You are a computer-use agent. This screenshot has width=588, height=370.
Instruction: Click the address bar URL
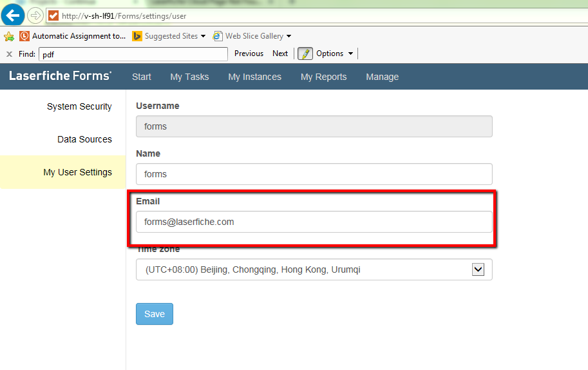click(x=124, y=16)
